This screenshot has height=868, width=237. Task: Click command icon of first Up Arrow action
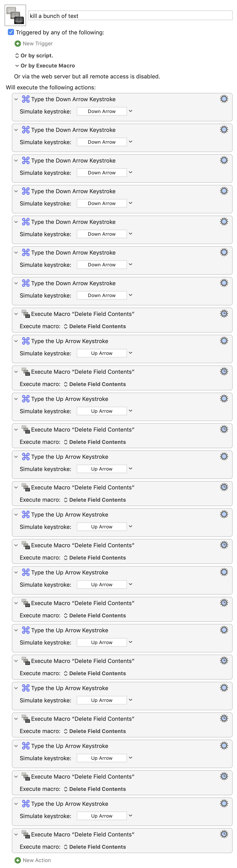pyautogui.click(x=26, y=341)
